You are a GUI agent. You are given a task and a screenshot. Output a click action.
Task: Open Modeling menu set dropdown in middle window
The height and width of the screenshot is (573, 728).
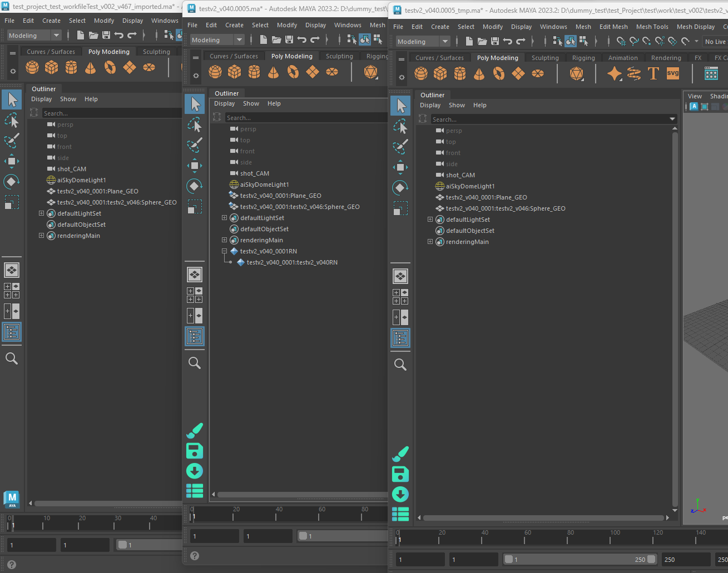[217, 40]
